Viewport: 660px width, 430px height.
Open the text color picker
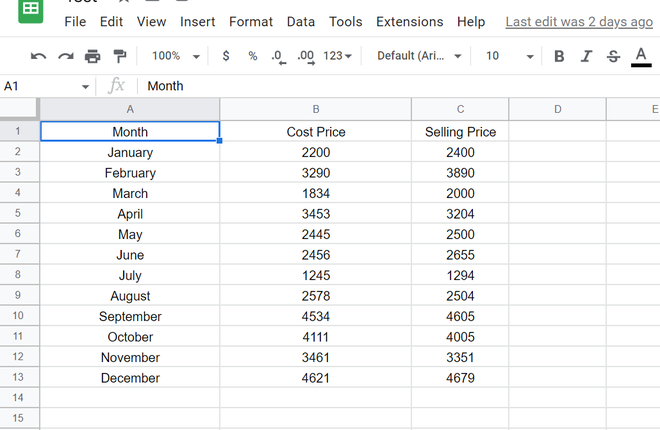(641, 56)
